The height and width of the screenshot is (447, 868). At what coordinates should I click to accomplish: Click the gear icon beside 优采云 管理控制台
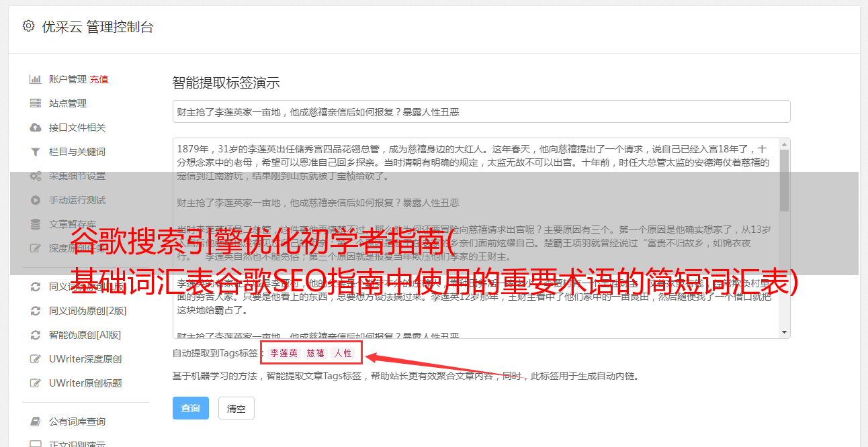point(28,26)
